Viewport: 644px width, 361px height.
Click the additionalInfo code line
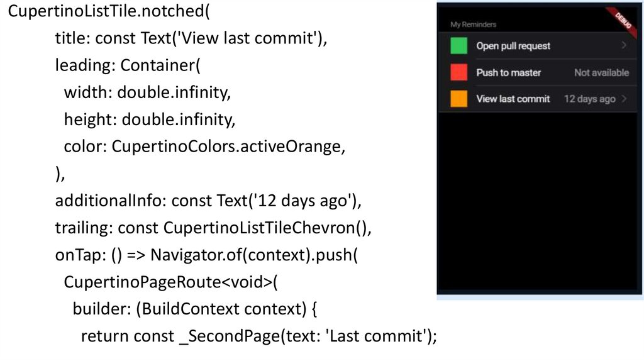pyautogui.click(x=207, y=201)
